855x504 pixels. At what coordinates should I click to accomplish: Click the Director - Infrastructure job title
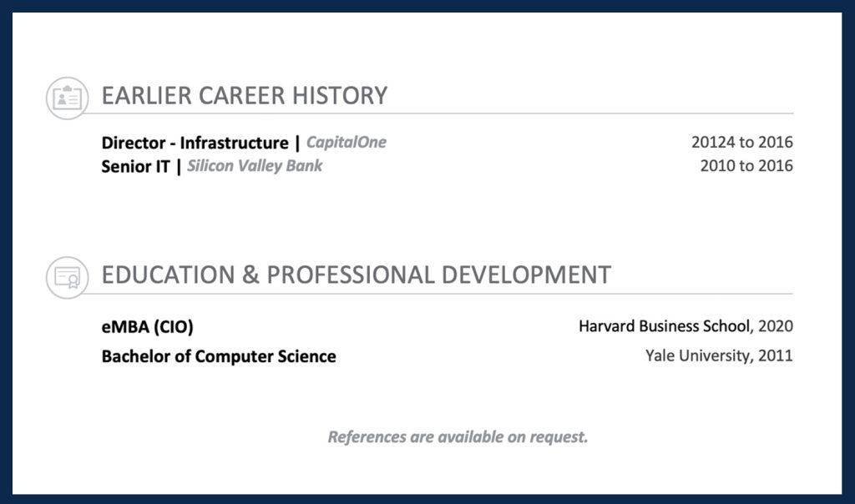click(x=195, y=143)
